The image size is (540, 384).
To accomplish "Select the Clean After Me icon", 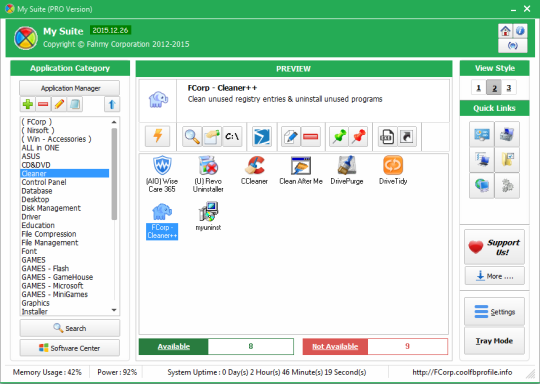I will (x=301, y=170).
